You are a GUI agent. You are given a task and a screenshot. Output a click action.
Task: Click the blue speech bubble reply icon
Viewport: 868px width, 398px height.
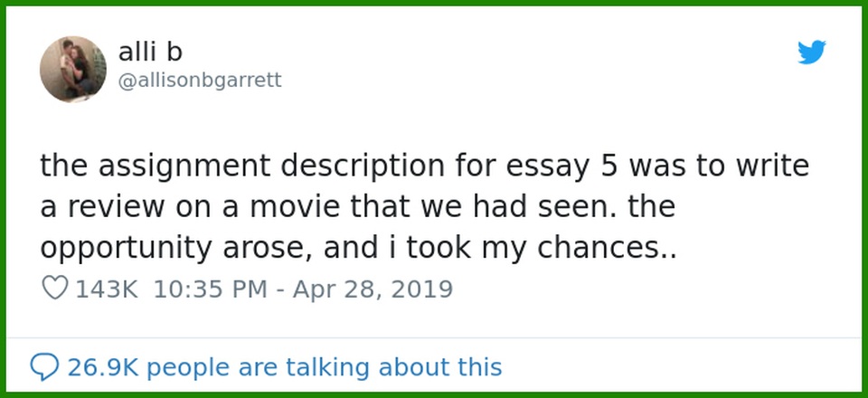coord(43,367)
